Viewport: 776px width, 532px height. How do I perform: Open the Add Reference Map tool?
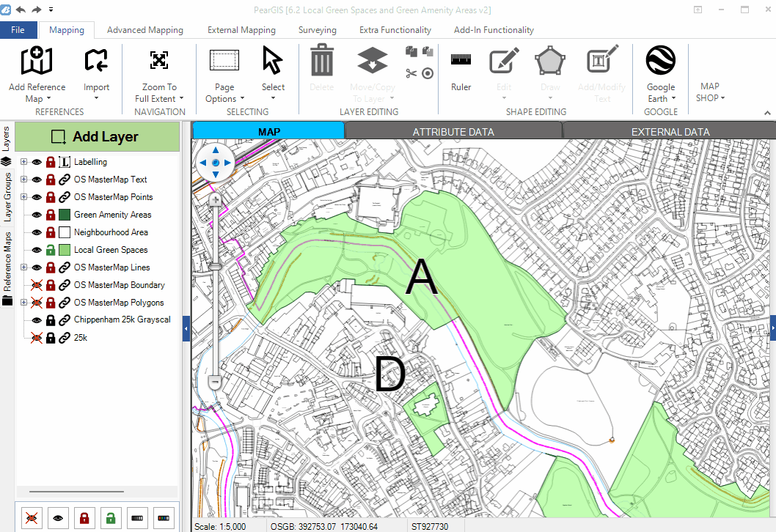pos(37,74)
